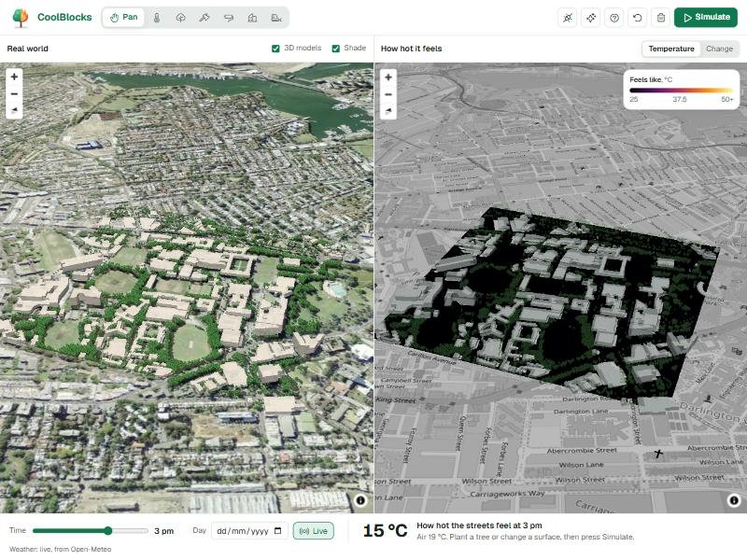The width and height of the screenshot is (747, 560).
Task: Open the calendar picker in Day field
Action: click(278, 531)
